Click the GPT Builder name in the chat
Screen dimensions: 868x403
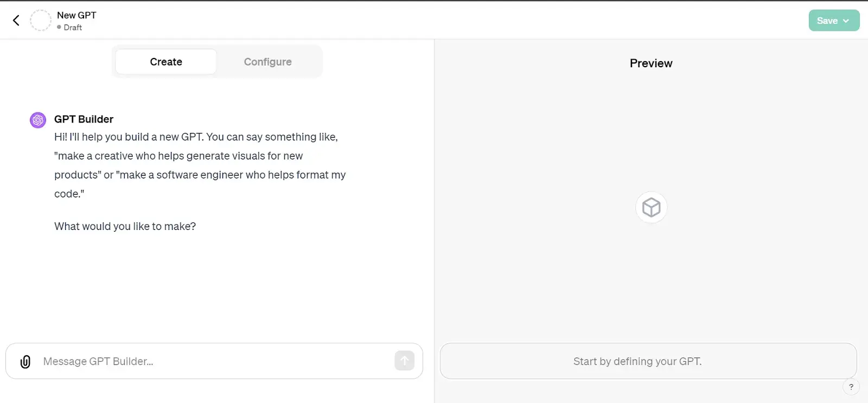coord(84,119)
